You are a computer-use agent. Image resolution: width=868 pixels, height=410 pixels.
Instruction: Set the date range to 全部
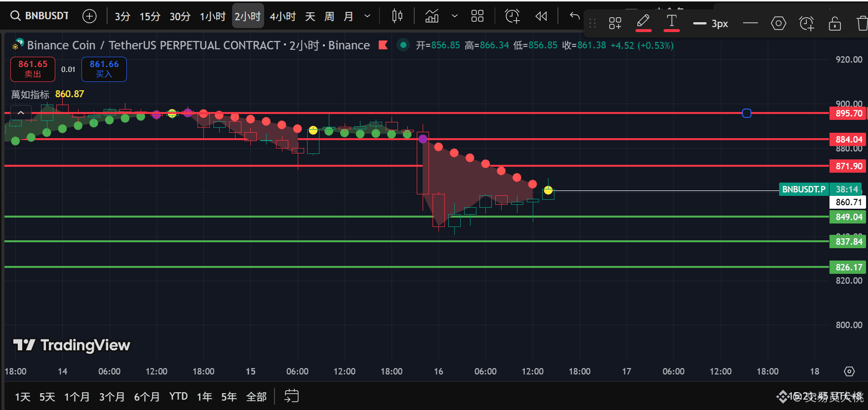coord(256,397)
